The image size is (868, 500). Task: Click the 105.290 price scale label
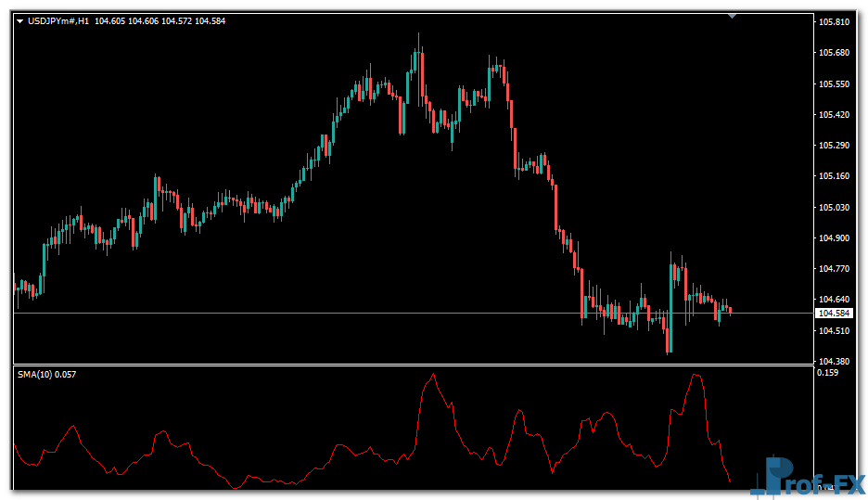tap(835, 146)
